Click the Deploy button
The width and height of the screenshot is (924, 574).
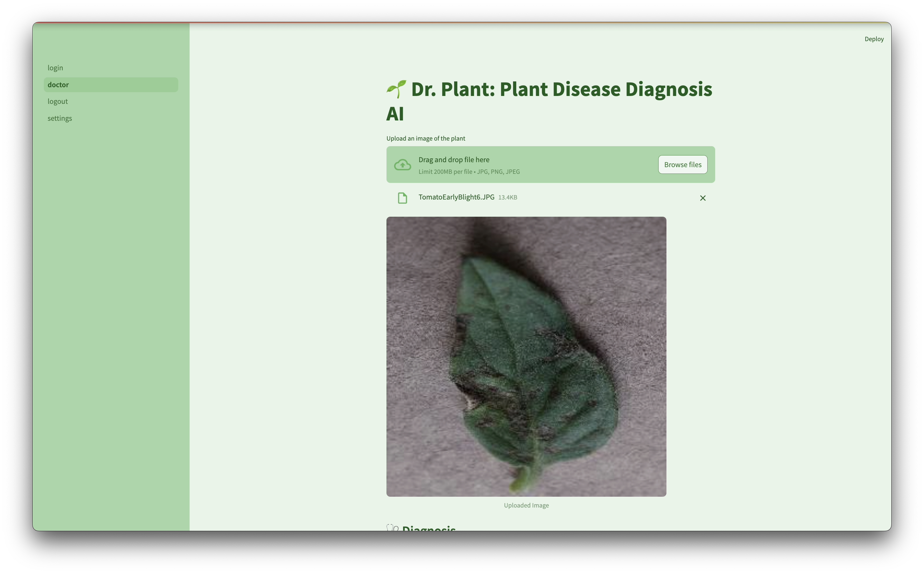[874, 39]
